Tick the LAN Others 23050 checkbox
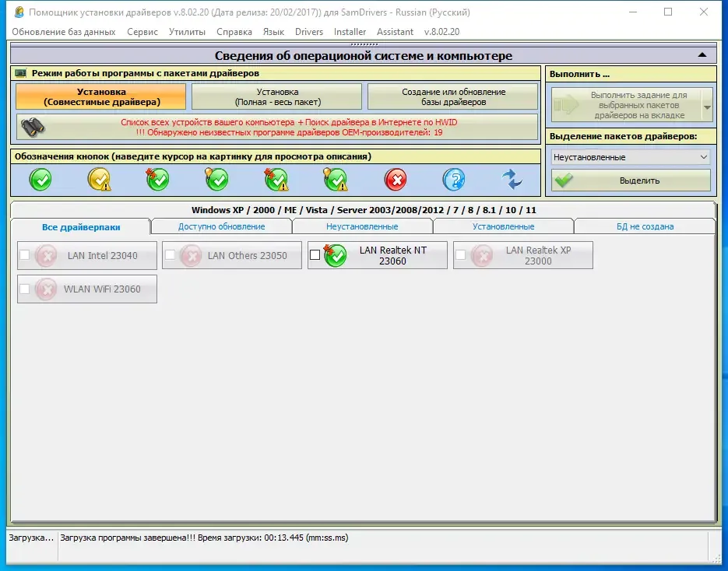 coord(170,254)
